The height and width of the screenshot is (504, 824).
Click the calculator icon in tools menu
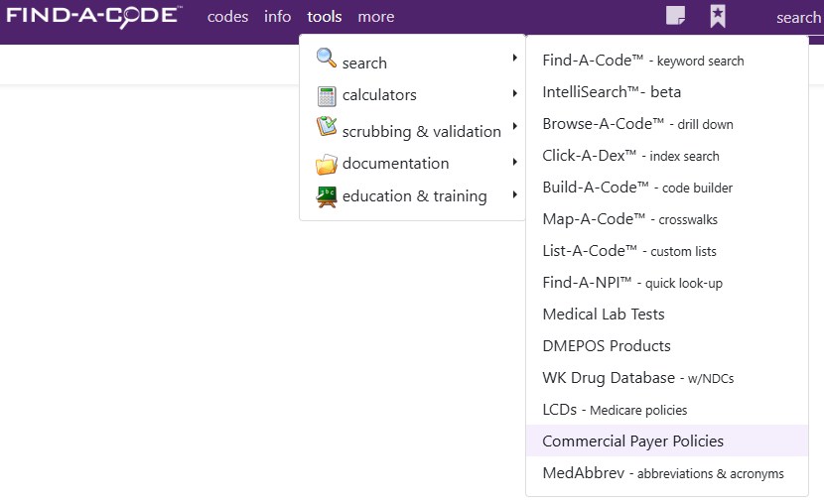327,96
